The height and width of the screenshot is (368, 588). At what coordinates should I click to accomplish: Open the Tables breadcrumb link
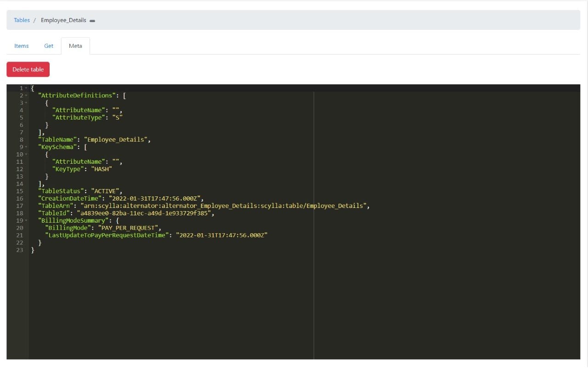[x=22, y=20]
